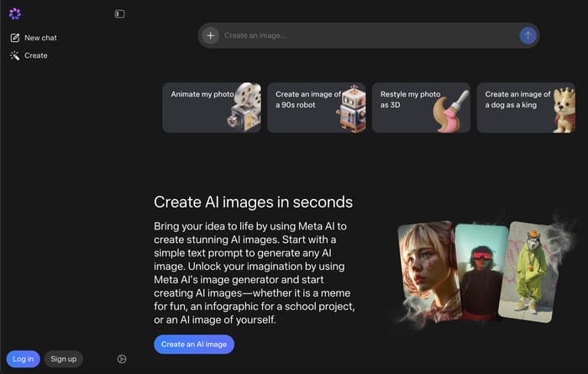Choose 'Create an image of a 90s robot' card
The height and width of the screenshot is (374, 588).
pos(317,108)
